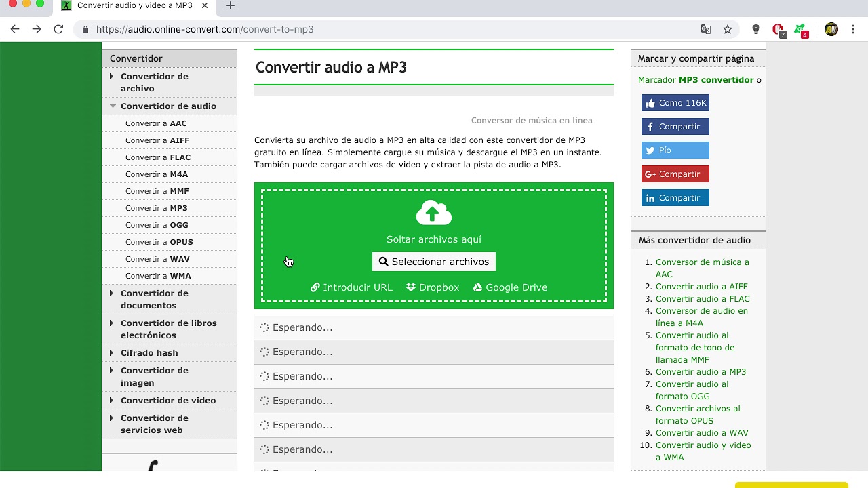
Task: Bookmark this page with the star icon
Action: tap(728, 29)
